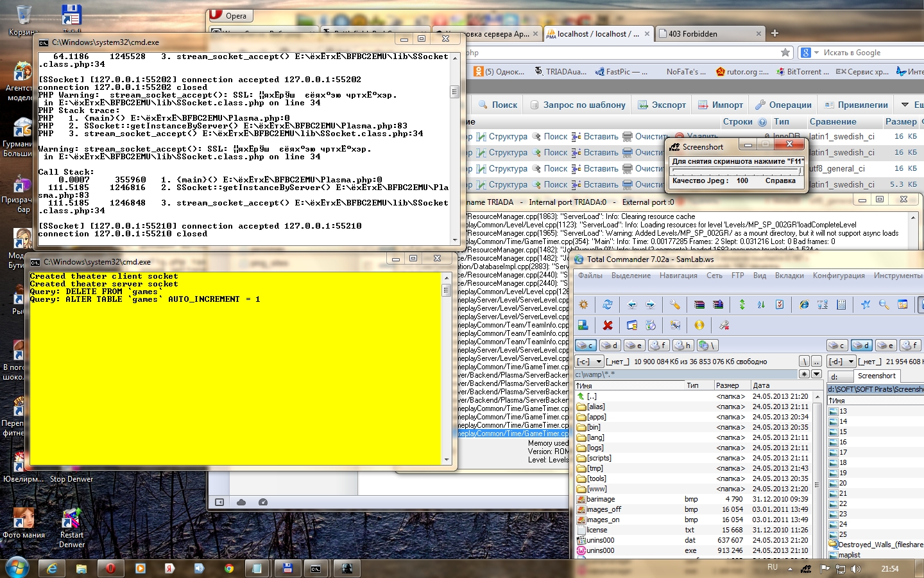Open the Выделение menu in Total Commander
Viewport: 924px width, 578px height.
631,276
